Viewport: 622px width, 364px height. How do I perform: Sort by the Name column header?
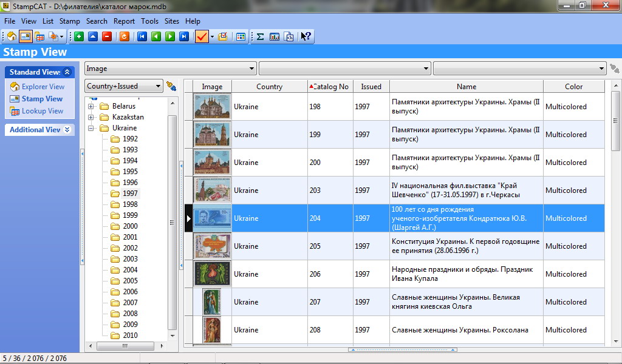(x=466, y=86)
